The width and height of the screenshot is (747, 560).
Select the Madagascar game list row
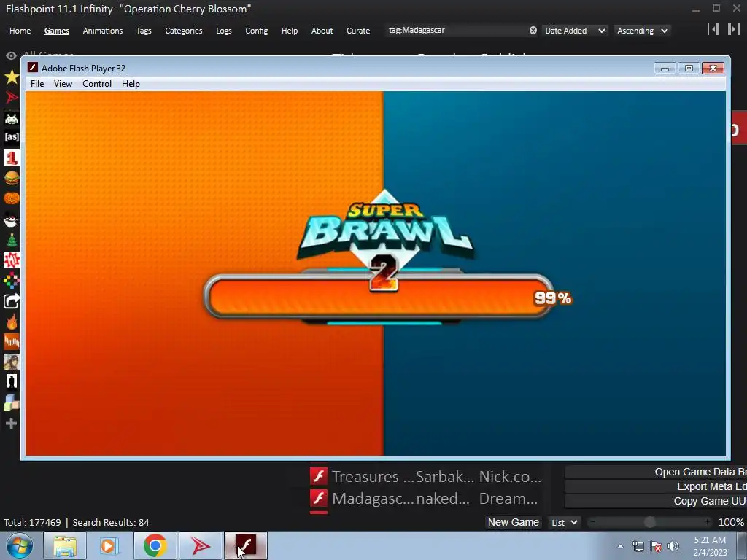pyautogui.click(x=425, y=498)
